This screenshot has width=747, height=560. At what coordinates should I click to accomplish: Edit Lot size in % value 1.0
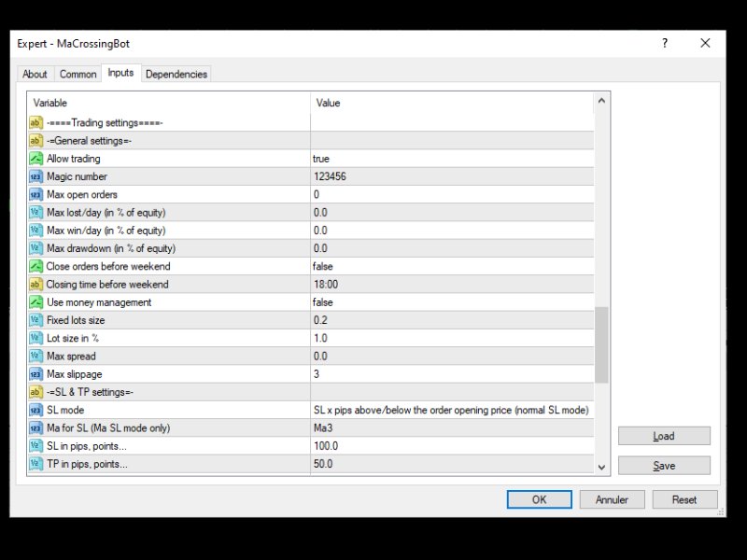point(452,338)
